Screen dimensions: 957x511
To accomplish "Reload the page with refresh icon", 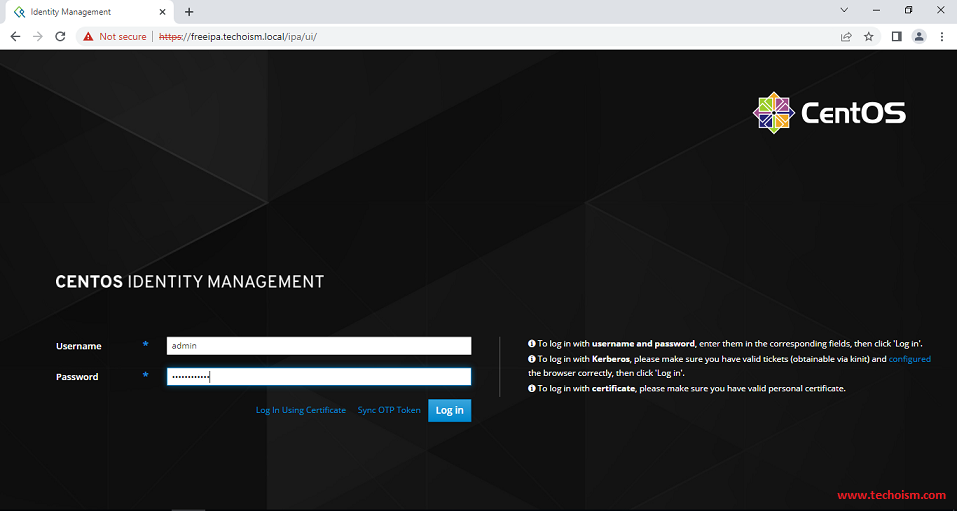I will (60, 37).
